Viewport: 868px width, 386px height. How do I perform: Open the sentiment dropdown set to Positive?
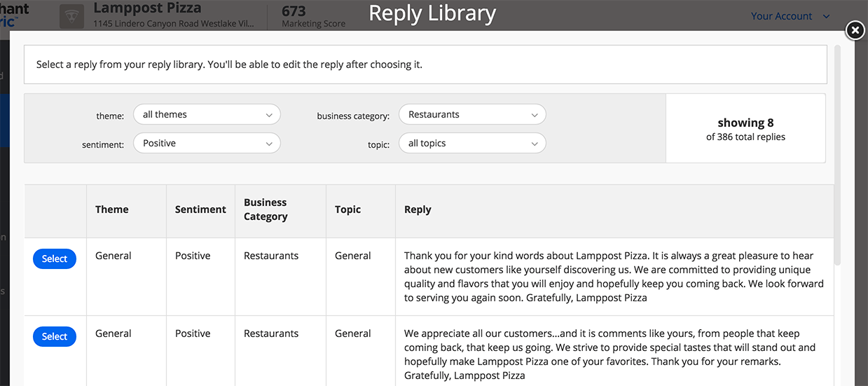(207, 144)
